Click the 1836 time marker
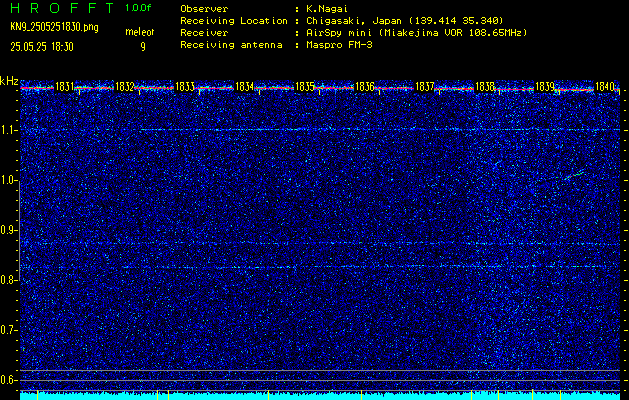The image size is (629, 400). coord(365,87)
